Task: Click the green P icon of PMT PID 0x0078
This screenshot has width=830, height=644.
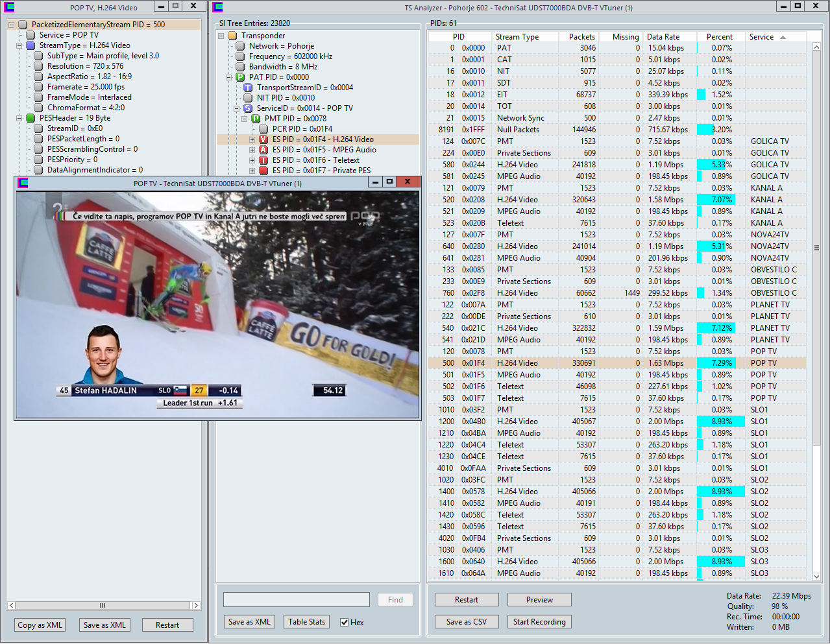Action: 256,119
